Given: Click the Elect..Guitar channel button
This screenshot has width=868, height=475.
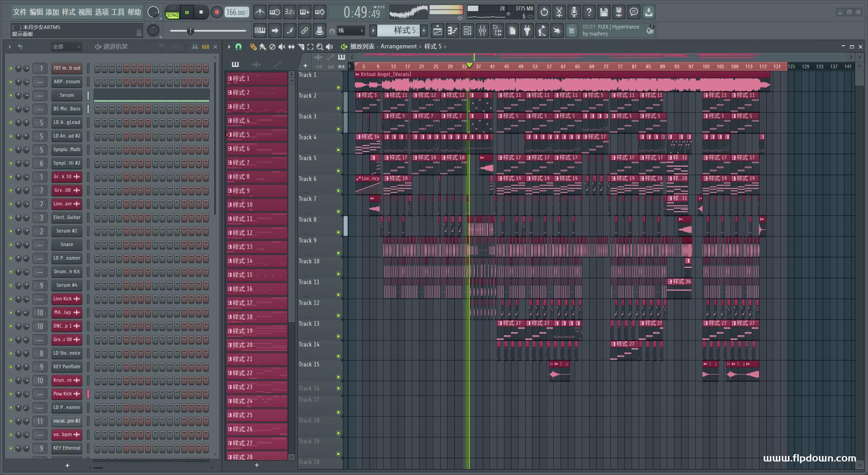Looking at the screenshot, I should coord(67,218).
